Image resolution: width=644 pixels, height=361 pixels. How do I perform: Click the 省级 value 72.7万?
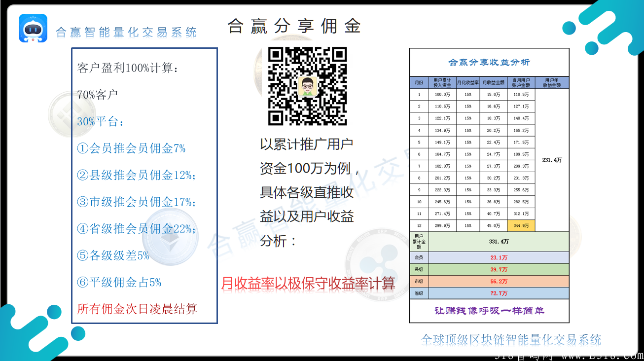499,293
